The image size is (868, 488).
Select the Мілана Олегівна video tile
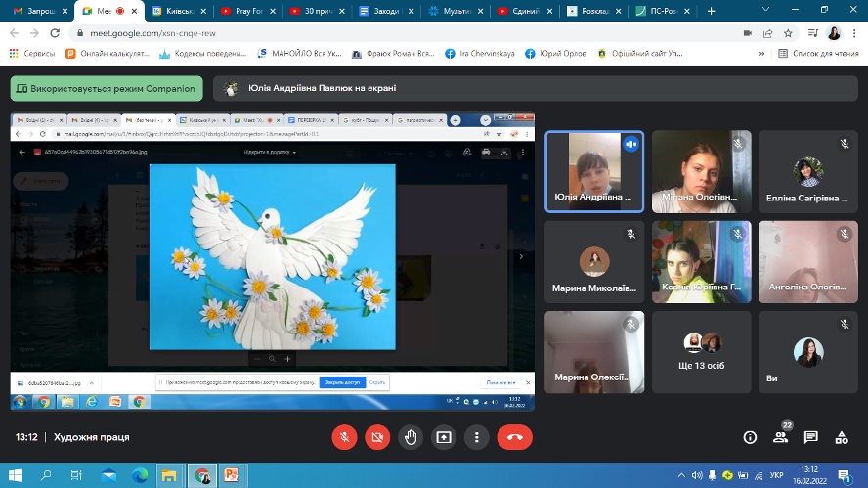(702, 172)
